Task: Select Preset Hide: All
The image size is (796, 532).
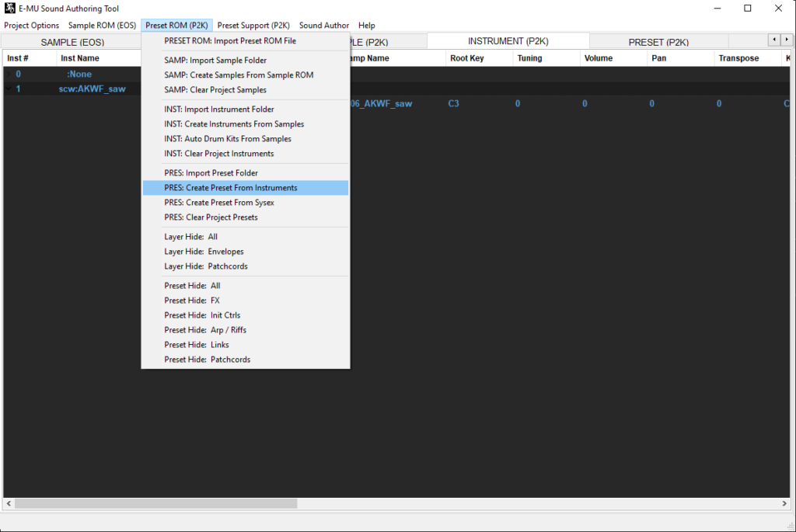Action: 246,286
